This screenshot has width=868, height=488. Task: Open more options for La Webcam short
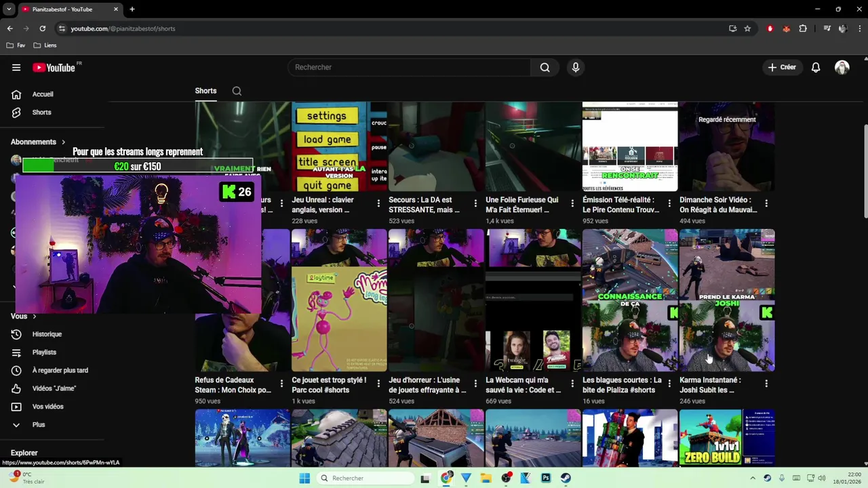572,384
